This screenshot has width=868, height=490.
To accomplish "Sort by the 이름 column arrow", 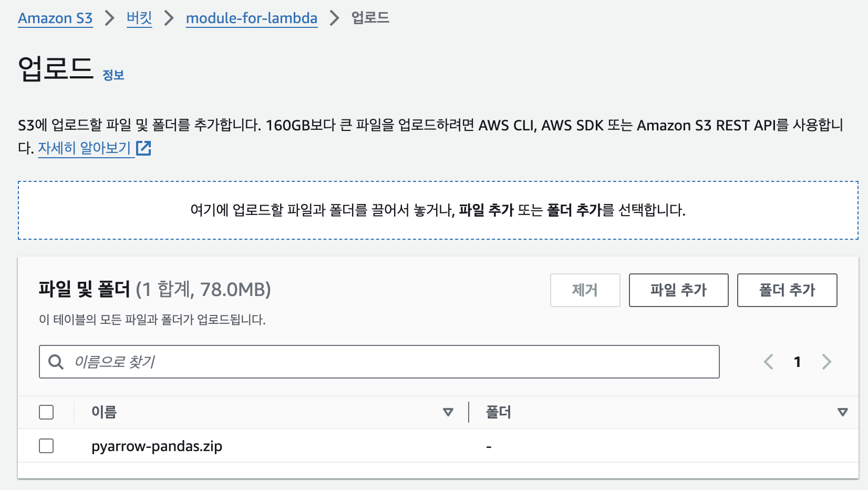I will [448, 412].
